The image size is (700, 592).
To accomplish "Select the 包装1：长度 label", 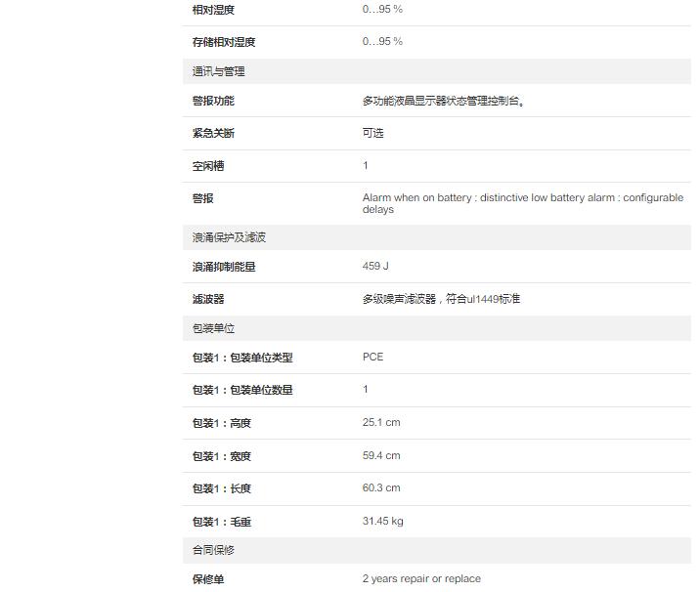I will click(221, 488).
